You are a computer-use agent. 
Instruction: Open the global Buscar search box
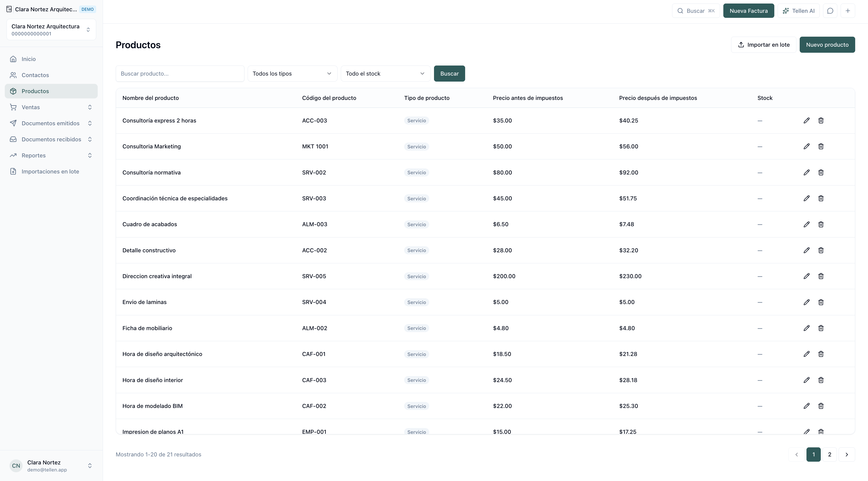coord(696,11)
